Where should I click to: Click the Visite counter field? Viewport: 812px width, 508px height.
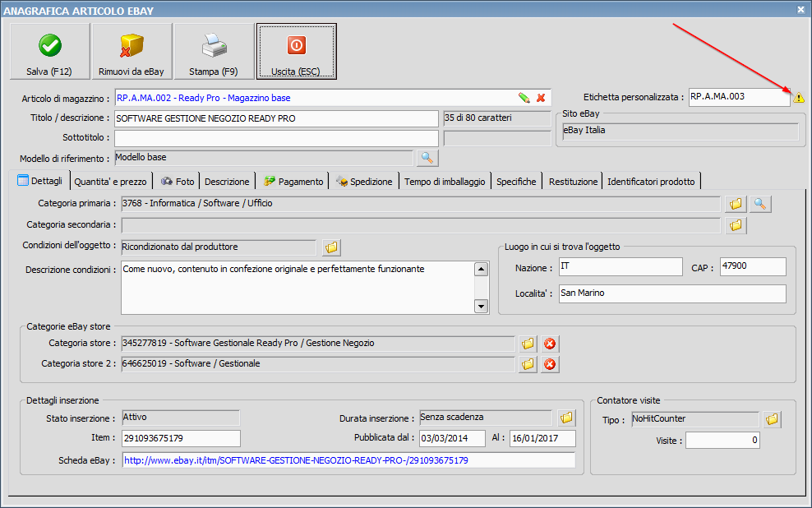click(722, 440)
